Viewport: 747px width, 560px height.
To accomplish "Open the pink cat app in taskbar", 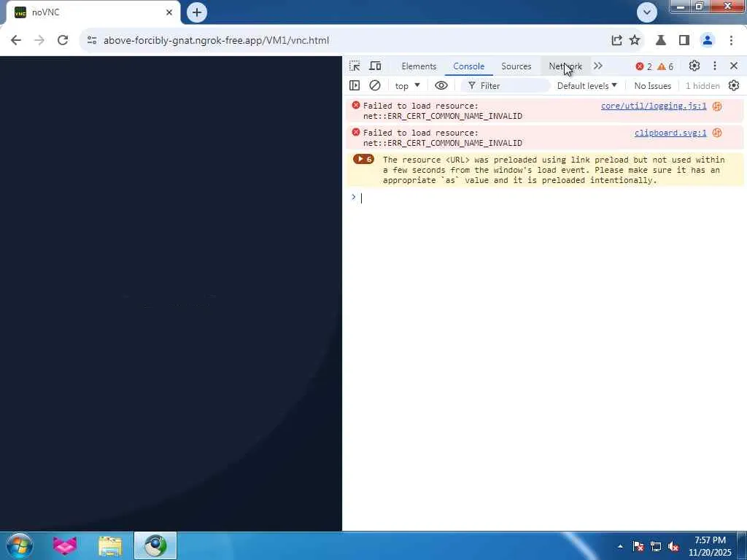I will click(x=65, y=545).
